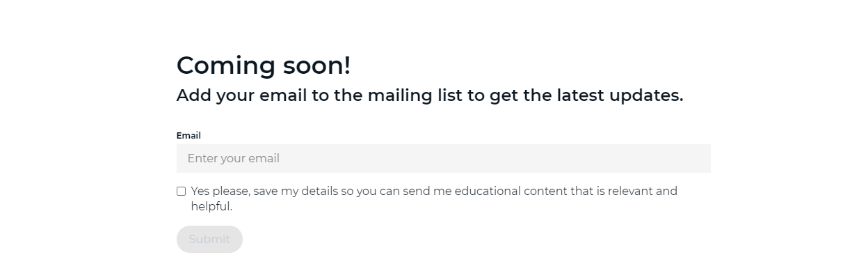The width and height of the screenshot is (868, 280).
Task: Select the 'Coming soon!' heading
Action: 264,65
